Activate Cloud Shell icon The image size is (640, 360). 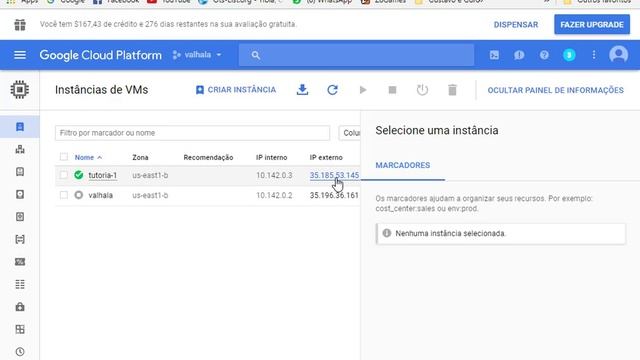[494, 55]
